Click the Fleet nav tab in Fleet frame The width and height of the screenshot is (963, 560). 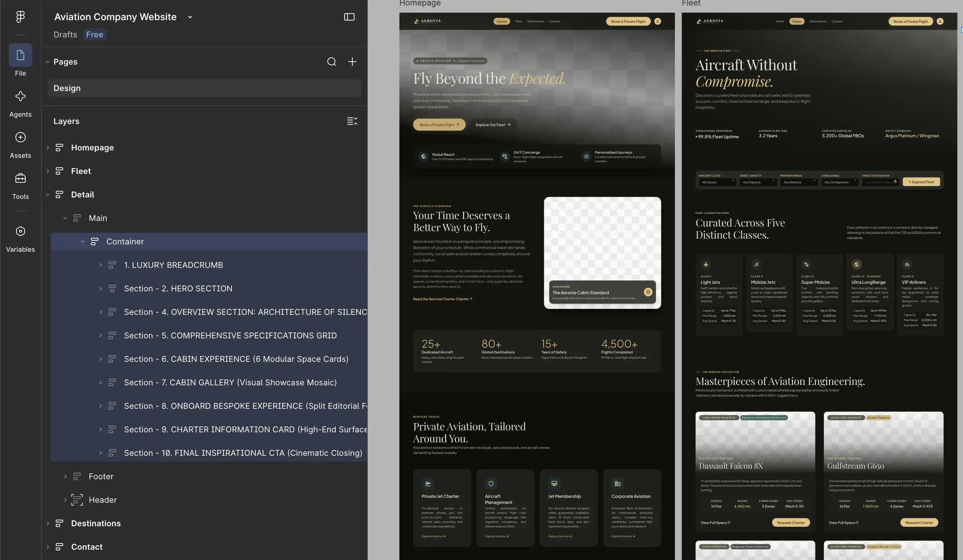796,21
